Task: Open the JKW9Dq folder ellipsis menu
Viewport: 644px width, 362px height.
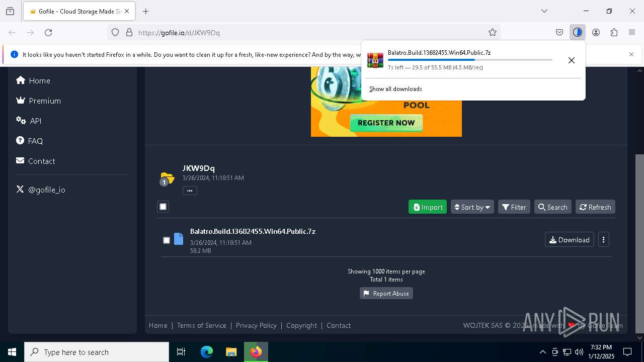Action: (190, 191)
